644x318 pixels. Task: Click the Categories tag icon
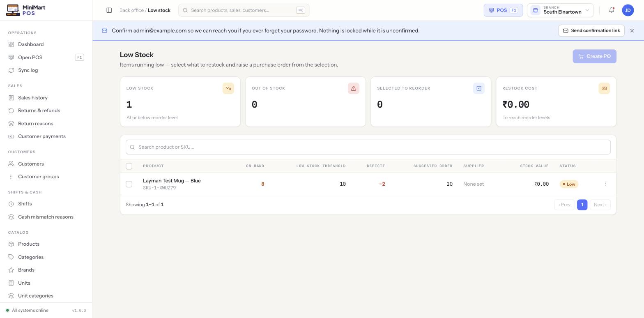point(11,257)
